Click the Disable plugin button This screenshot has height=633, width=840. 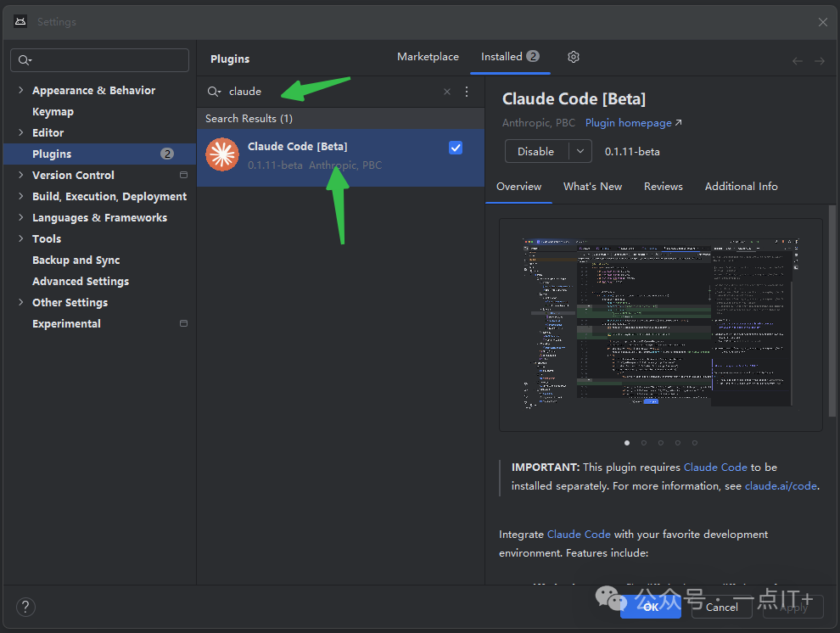[535, 152]
